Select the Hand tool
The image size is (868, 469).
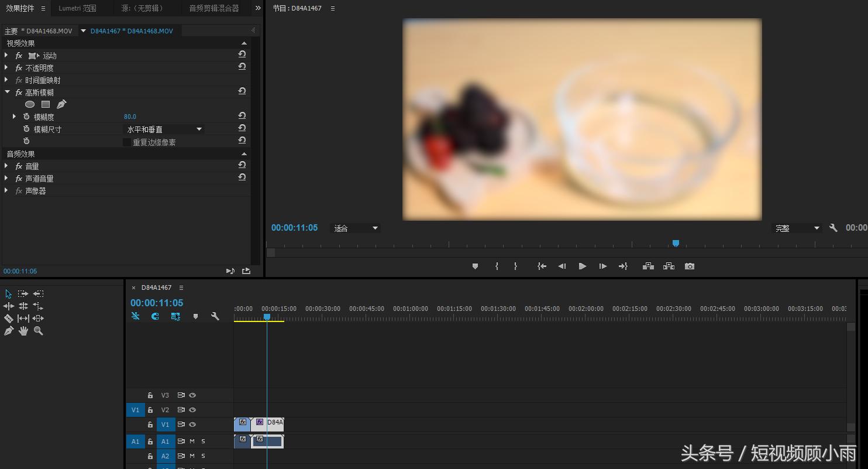[x=23, y=331]
